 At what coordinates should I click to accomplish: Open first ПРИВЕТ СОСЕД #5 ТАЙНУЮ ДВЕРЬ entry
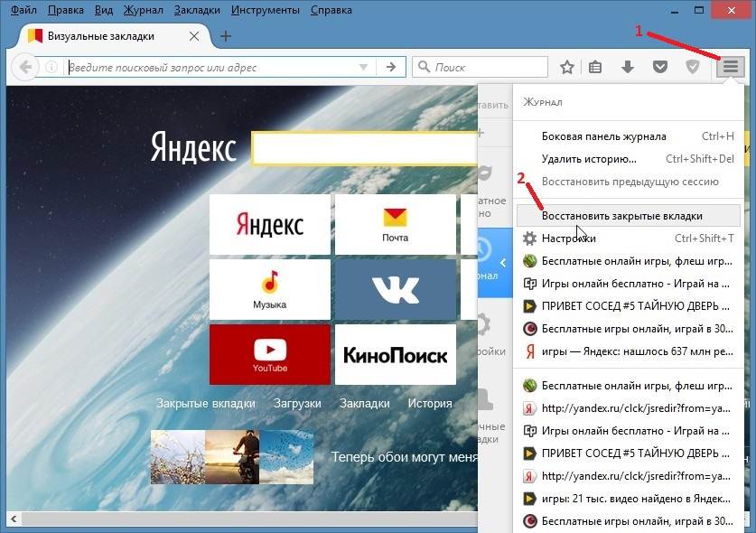[629, 306]
